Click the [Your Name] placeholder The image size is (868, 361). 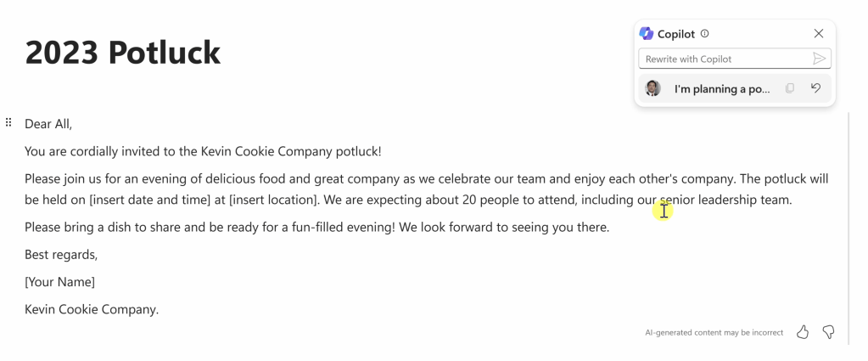pyautogui.click(x=59, y=282)
